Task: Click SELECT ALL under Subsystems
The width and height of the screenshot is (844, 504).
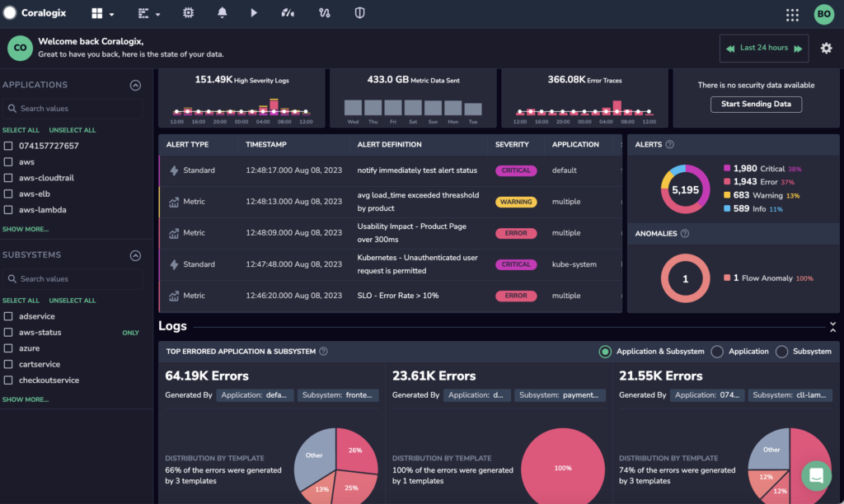Action: pyautogui.click(x=21, y=301)
